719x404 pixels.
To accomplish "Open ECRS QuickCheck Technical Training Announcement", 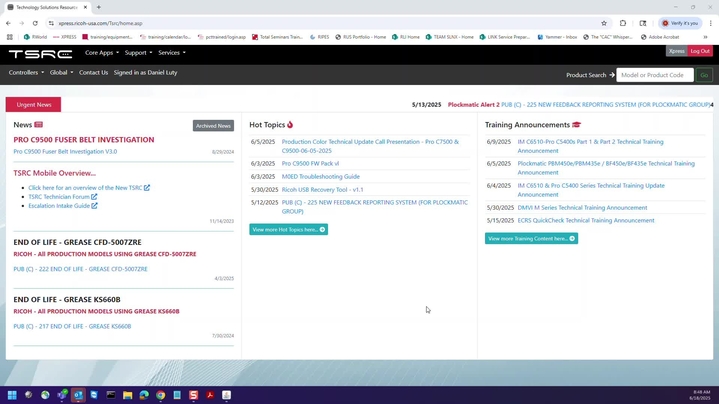I will tap(586, 221).
